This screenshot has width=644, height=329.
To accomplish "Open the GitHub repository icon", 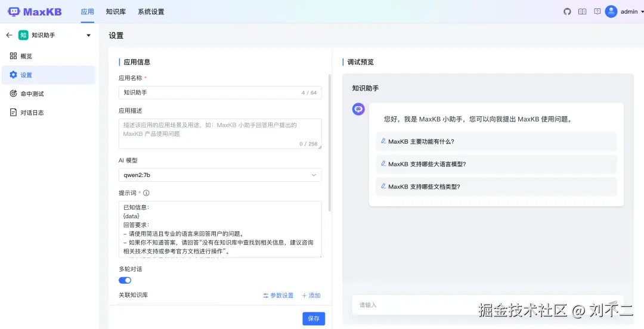I will pyautogui.click(x=567, y=12).
